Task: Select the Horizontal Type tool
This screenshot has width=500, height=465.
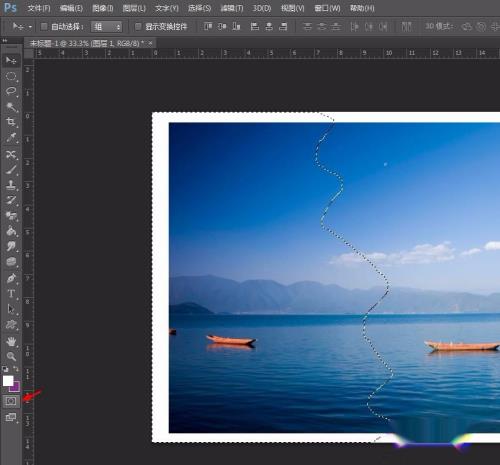Action: (x=11, y=294)
